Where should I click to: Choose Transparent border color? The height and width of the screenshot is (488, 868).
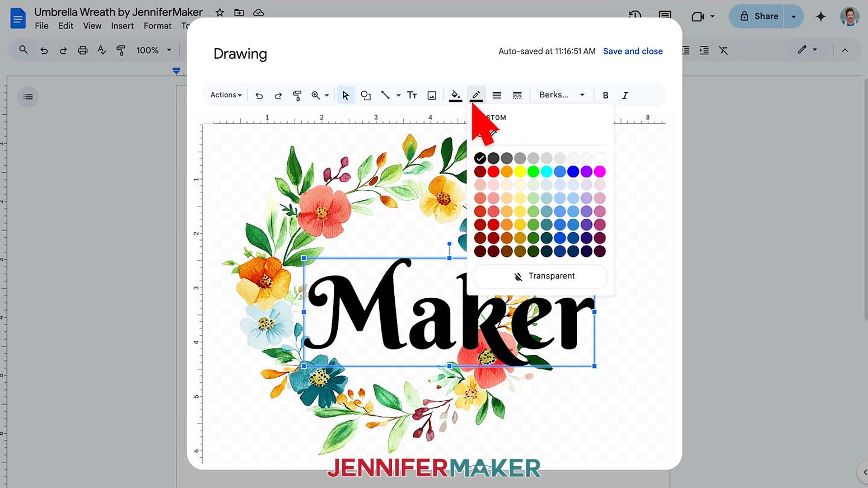[x=540, y=276]
